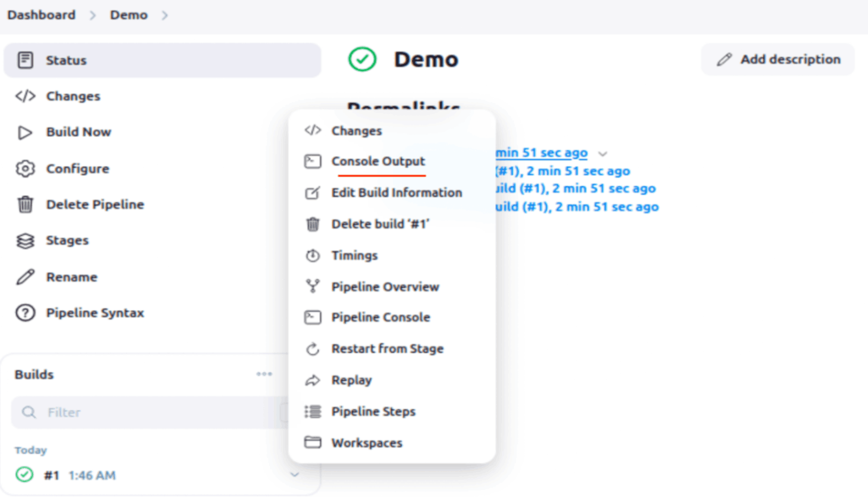Image resolution: width=868 pixels, height=497 pixels.
Task: Click build #1 green success icon
Action: pos(24,475)
